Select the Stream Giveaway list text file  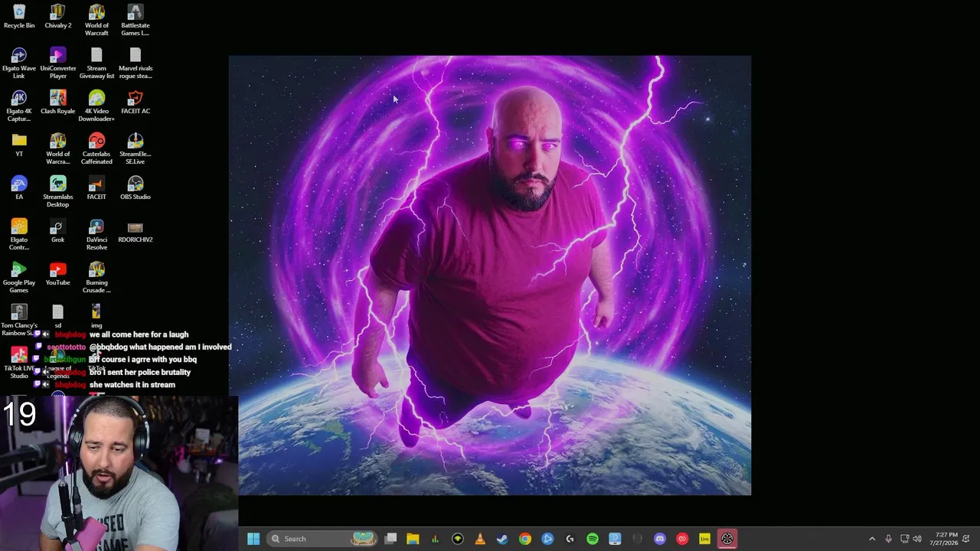point(96,63)
